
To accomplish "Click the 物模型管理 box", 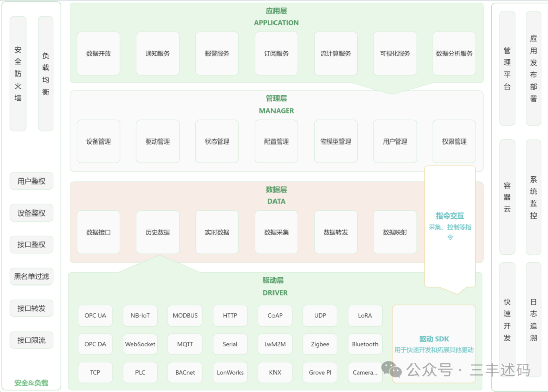I will click(335, 141).
